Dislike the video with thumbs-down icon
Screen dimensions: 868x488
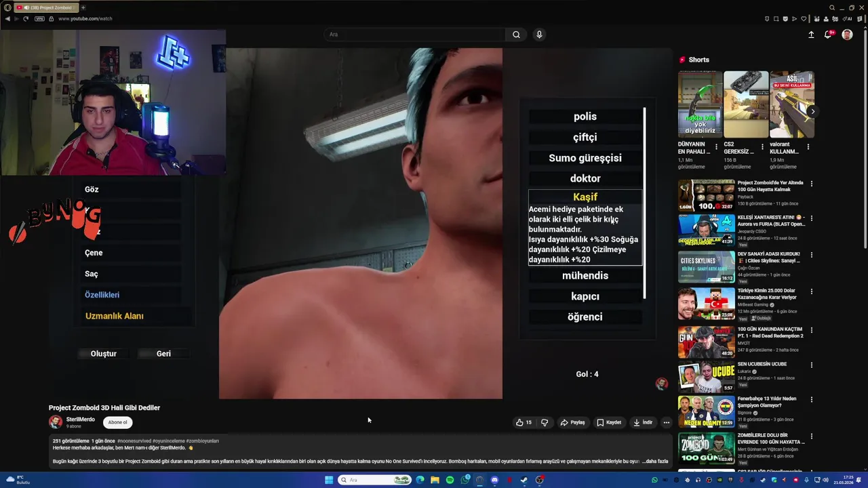tap(545, 422)
